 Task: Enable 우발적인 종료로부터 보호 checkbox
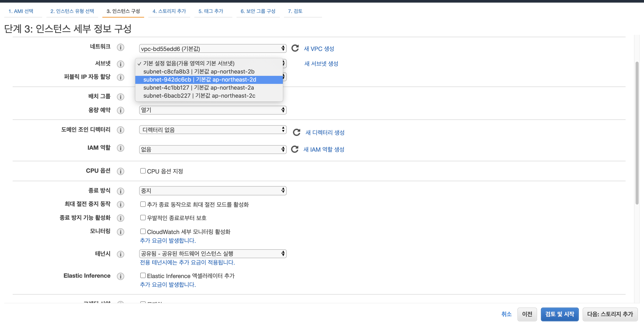143,218
